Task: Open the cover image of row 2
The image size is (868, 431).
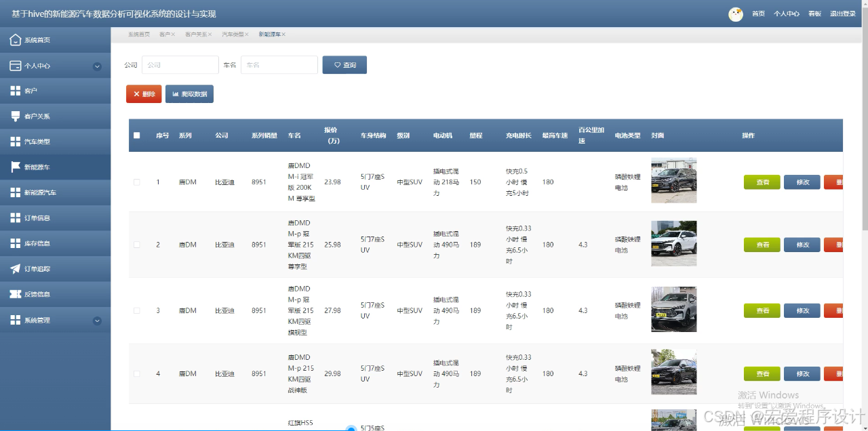Action: (673, 243)
